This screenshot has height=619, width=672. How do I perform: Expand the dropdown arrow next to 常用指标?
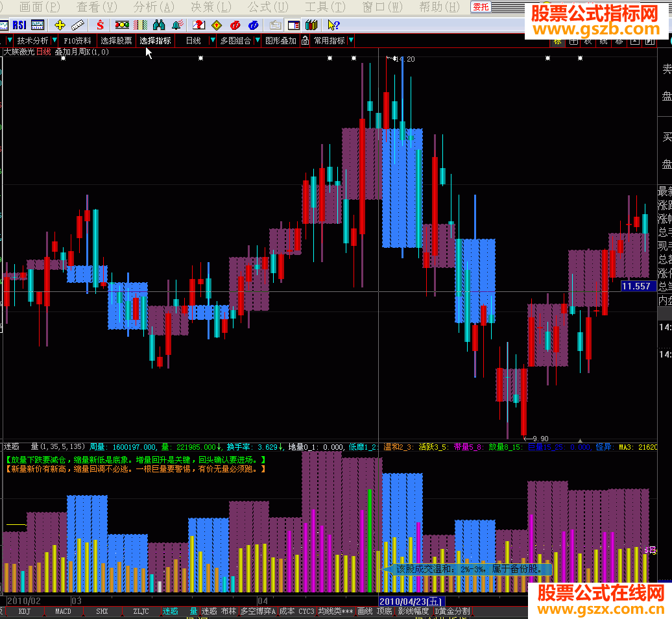coord(351,40)
